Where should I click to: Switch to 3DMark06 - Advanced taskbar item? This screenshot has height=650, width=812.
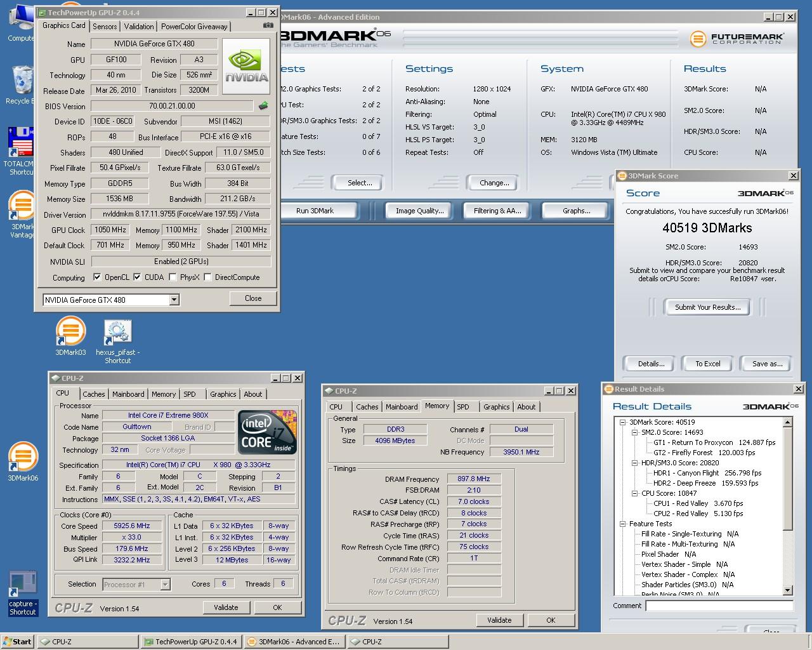coord(294,642)
